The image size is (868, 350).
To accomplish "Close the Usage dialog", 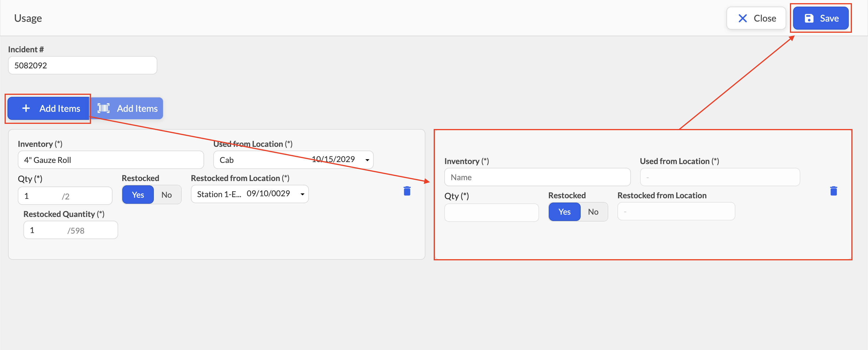I will [x=756, y=18].
